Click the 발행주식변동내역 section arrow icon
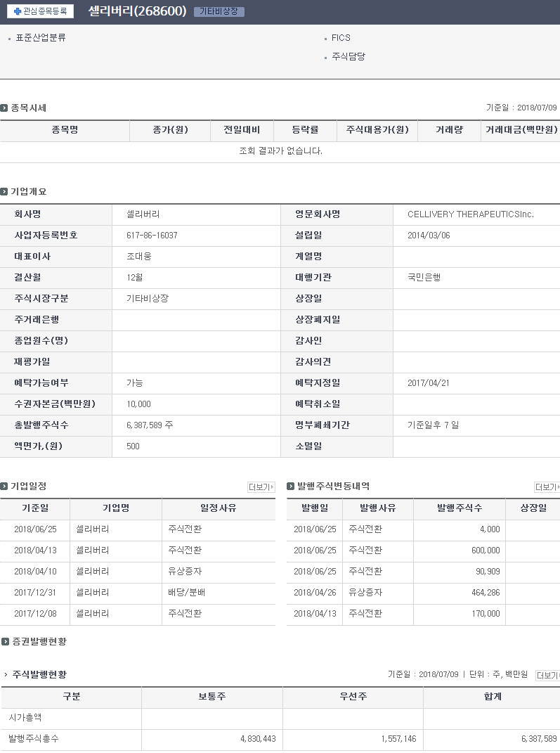The width and height of the screenshot is (560, 753). (x=290, y=487)
